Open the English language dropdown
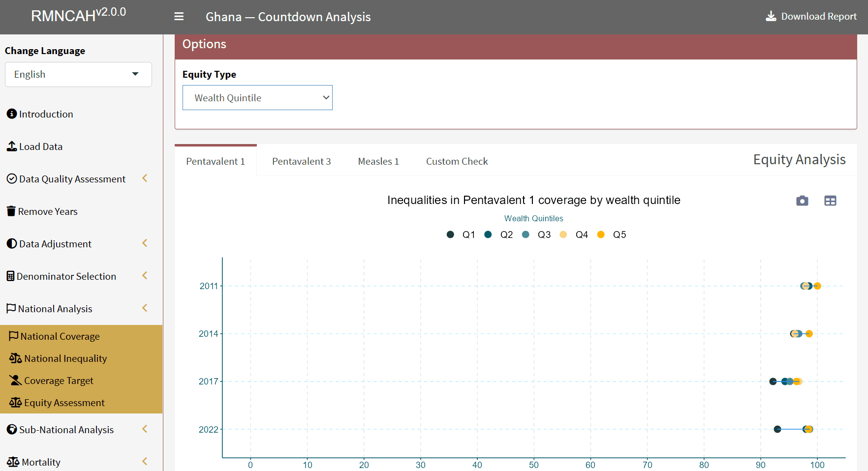Screen dimensions: 868x471 pyautogui.click(x=78, y=74)
